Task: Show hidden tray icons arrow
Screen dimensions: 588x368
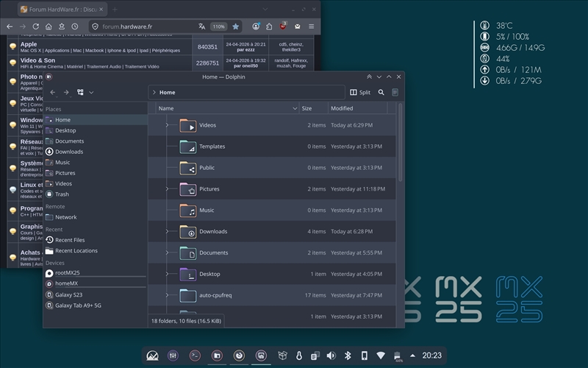Action: (x=412, y=355)
